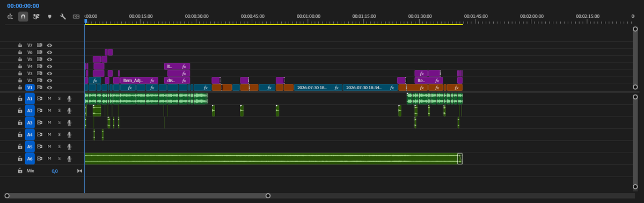The image size is (644, 203).
Task: Toggle lock on track V5
Action: coord(20,59)
